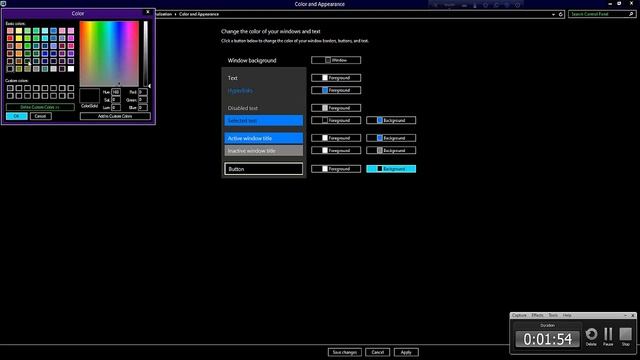Close the Color dialog
This screenshot has width=640, height=360.
(148, 12)
